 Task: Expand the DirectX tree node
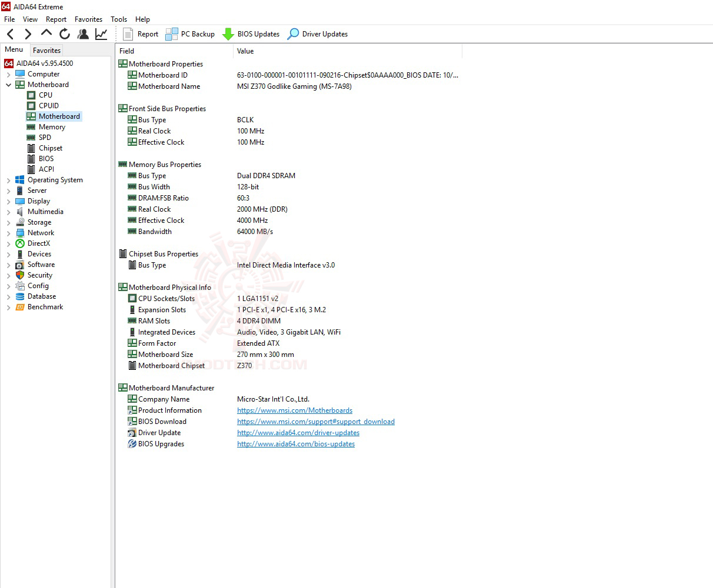8,244
